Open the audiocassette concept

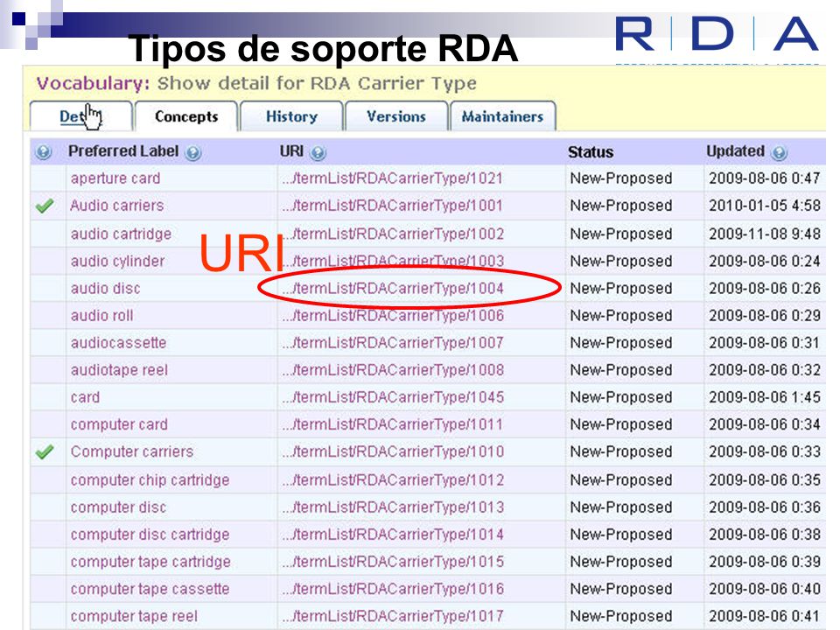118,343
